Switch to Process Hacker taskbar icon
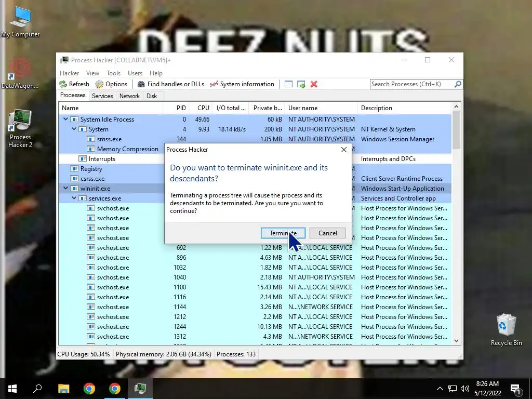The height and width of the screenshot is (399, 532). pyautogui.click(x=140, y=389)
